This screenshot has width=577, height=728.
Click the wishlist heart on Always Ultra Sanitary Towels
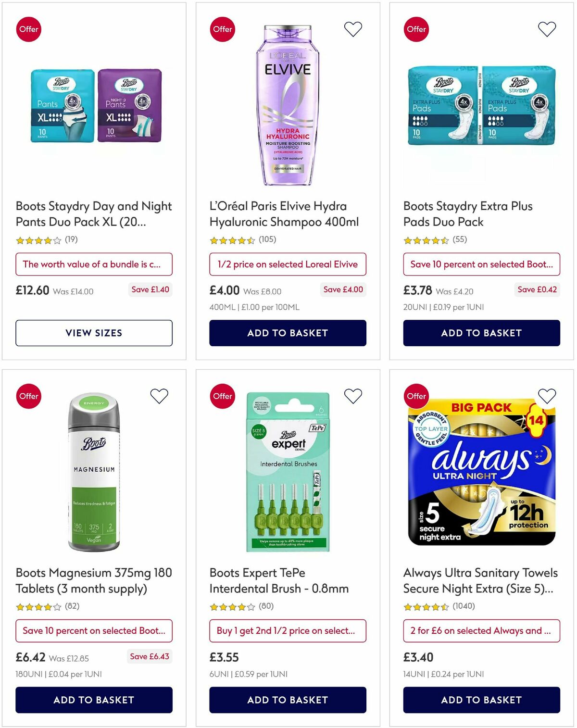point(547,396)
